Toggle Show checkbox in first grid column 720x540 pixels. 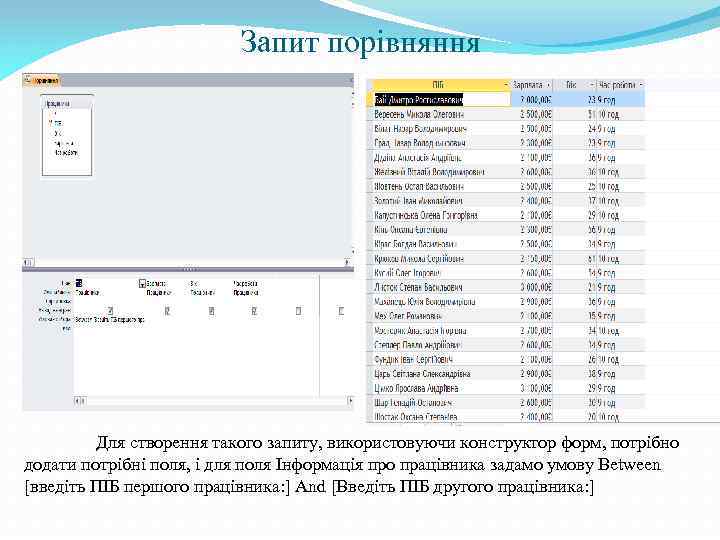pos(110,311)
